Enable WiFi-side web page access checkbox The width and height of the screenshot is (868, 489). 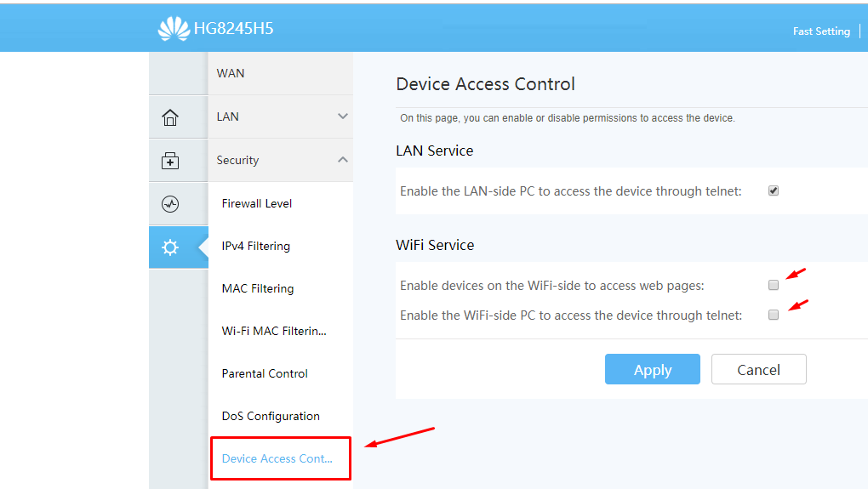774,285
